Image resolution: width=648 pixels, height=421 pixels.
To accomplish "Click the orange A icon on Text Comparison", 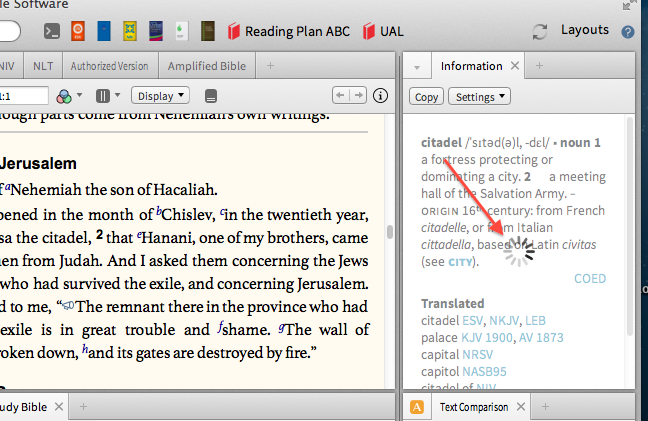I will pyautogui.click(x=417, y=407).
